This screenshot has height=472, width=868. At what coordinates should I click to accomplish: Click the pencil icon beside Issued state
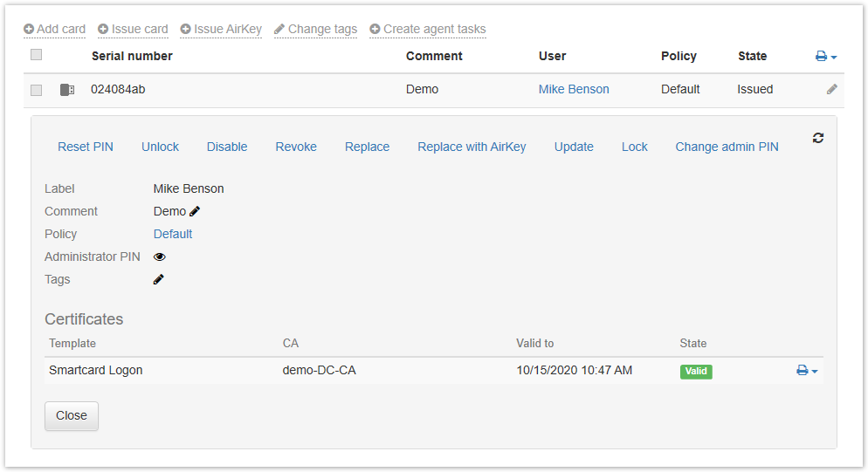832,89
